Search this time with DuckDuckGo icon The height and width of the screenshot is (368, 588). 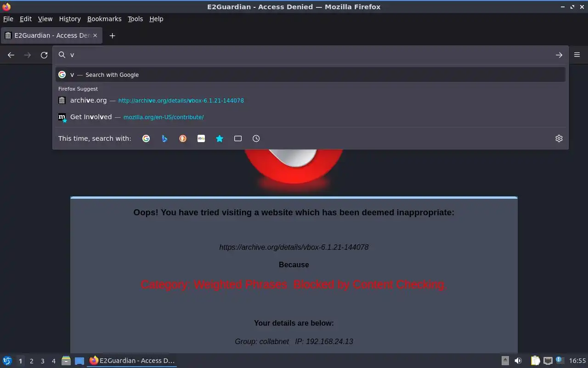[183, 138]
